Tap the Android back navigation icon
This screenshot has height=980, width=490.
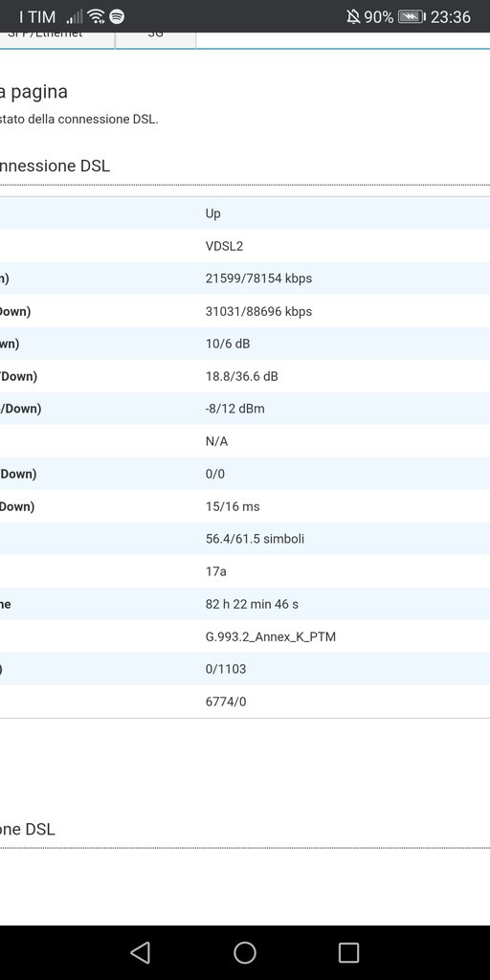tap(140, 952)
